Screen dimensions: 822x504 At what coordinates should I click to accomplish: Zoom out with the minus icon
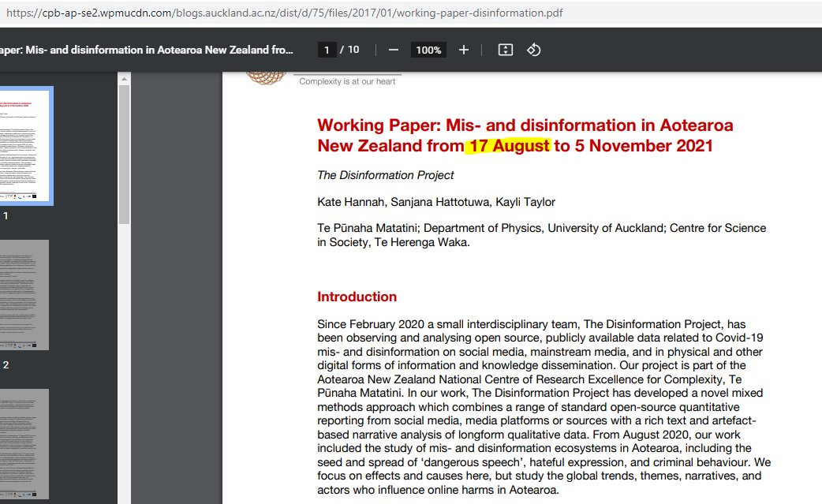click(394, 50)
